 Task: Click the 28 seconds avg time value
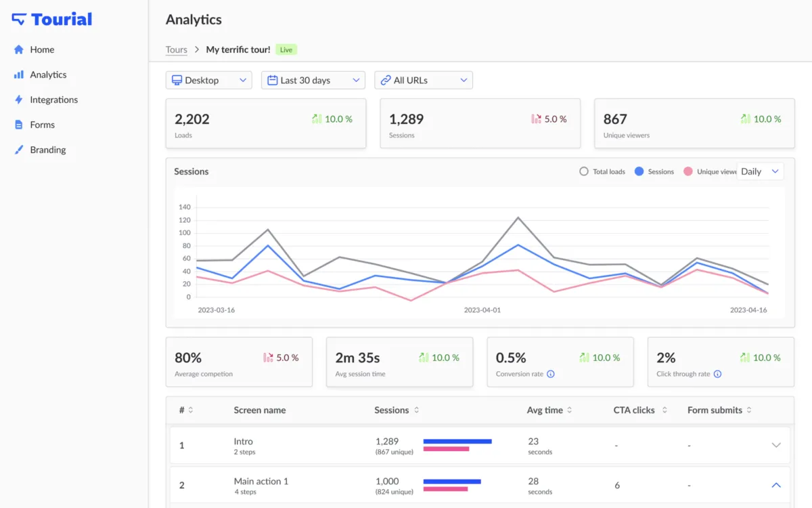540,486
